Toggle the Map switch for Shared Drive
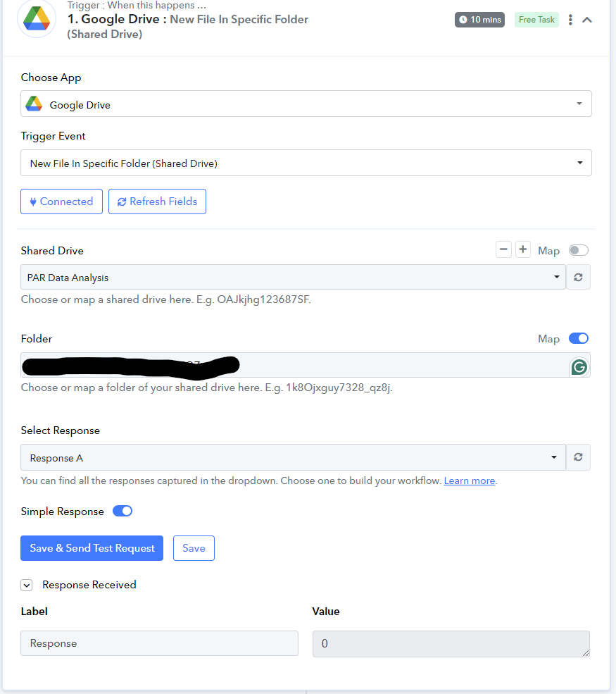 (x=579, y=251)
